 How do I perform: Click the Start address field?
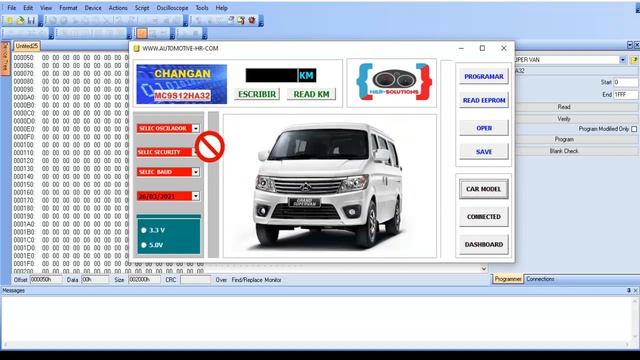(x=625, y=82)
